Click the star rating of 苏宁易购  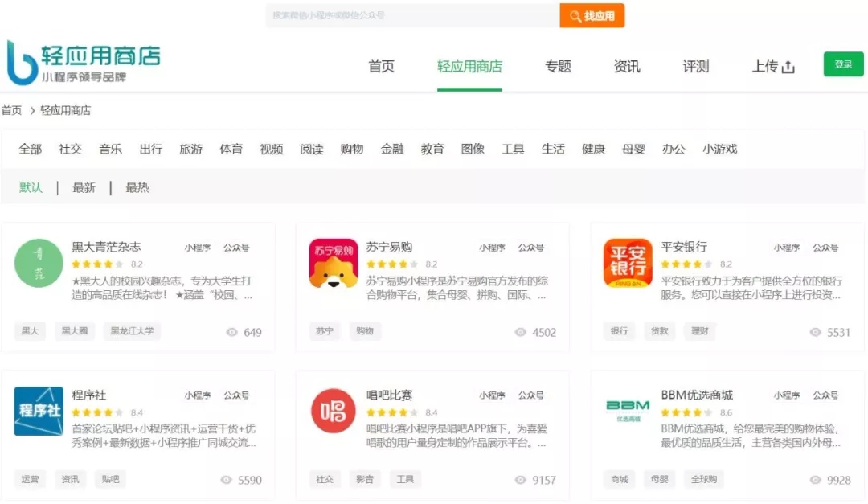[x=392, y=264]
